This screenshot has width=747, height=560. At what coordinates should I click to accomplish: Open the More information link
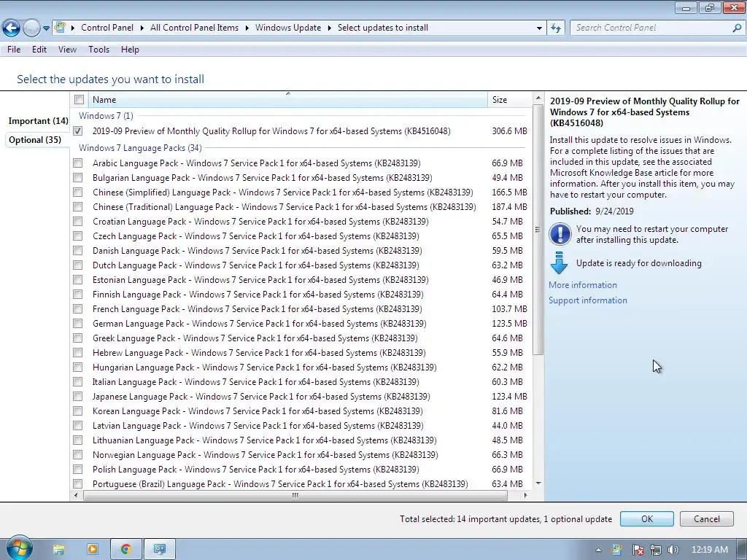click(x=583, y=285)
